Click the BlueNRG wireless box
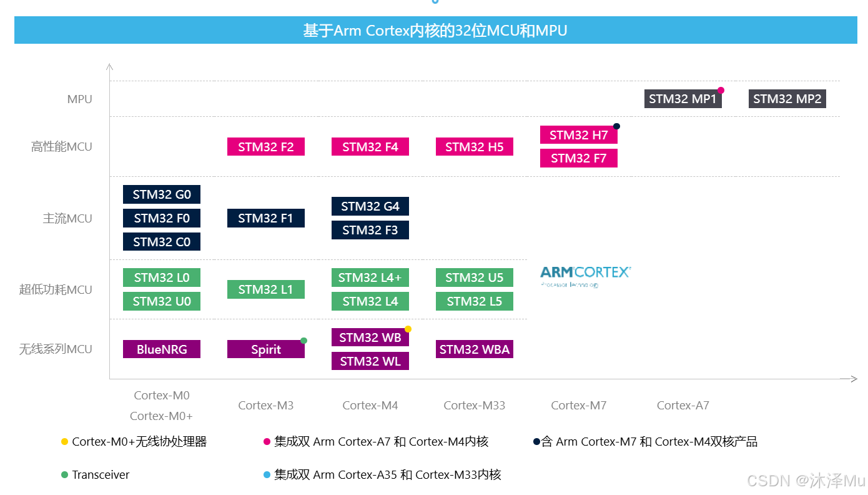 [162, 349]
